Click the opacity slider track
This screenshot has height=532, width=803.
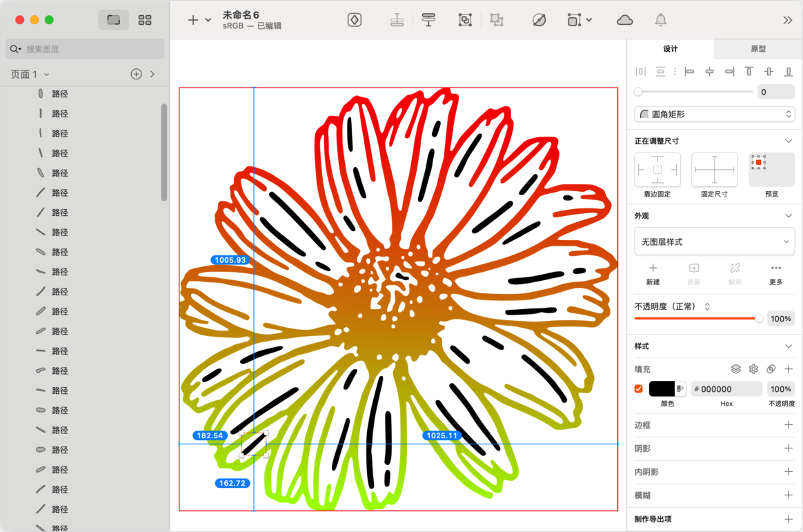coord(699,319)
